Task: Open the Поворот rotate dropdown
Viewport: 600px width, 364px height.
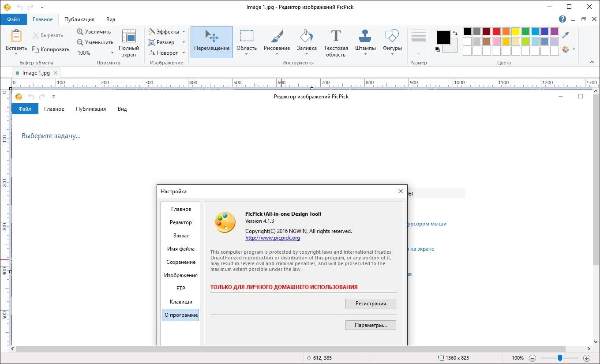Action: pyautogui.click(x=167, y=53)
